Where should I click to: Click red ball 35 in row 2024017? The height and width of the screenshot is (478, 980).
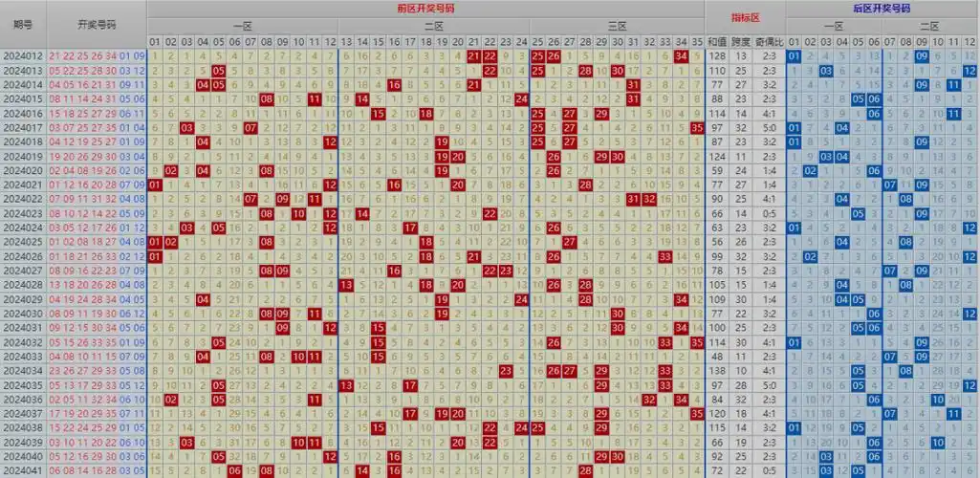pyautogui.click(x=697, y=128)
